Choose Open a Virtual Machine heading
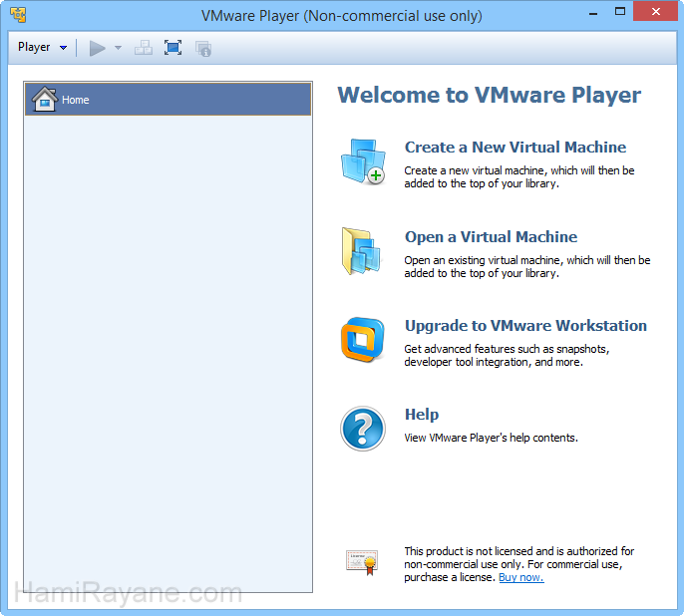Viewport: 684px width, 616px height. (x=491, y=237)
